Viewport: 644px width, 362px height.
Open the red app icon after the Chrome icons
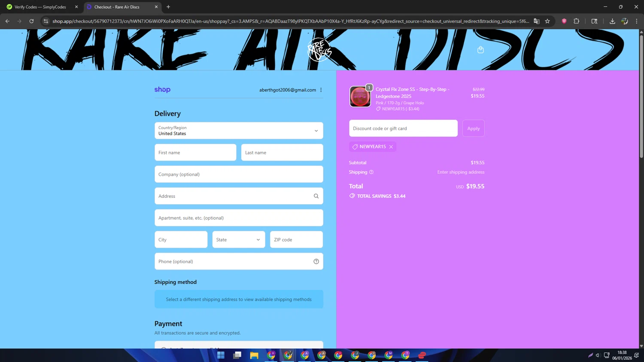[422, 355]
